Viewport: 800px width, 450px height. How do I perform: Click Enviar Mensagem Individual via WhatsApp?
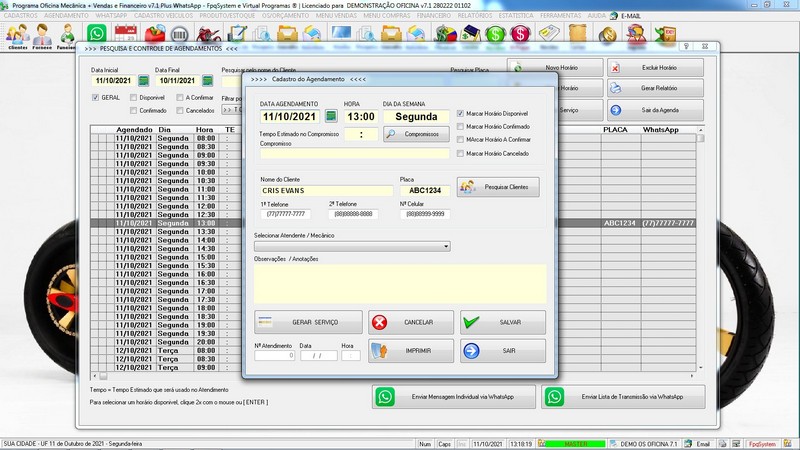tap(454, 397)
